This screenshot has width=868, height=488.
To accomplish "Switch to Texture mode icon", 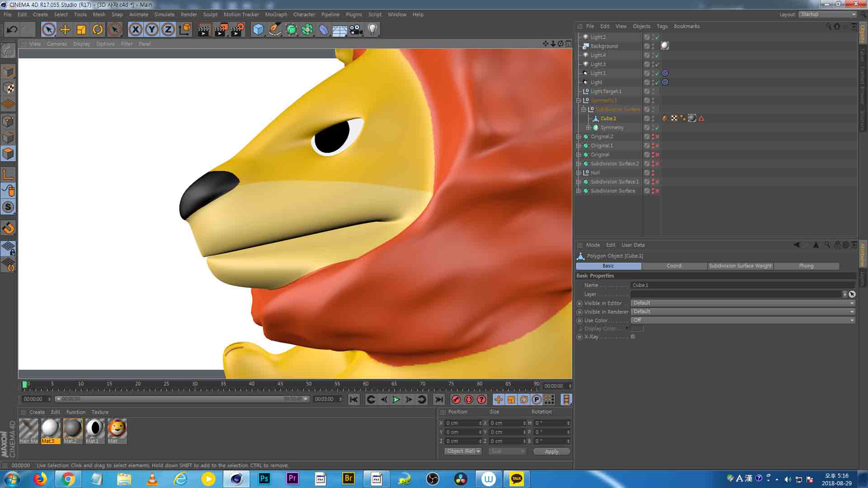I will (x=8, y=88).
